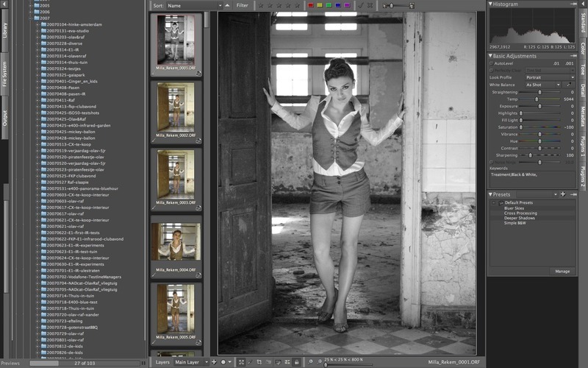The height and width of the screenshot is (368, 588).
Task: Filter by purple color label
Action: pyautogui.click(x=347, y=5)
